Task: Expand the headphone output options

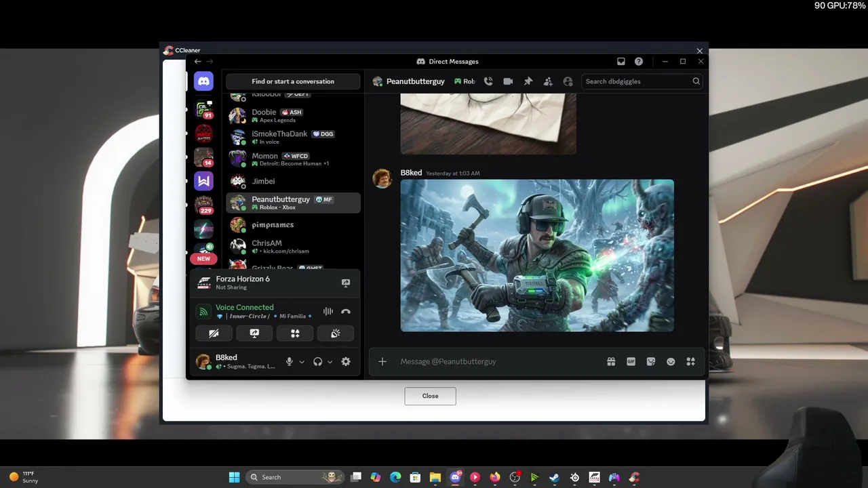Action: coord(330,362)
